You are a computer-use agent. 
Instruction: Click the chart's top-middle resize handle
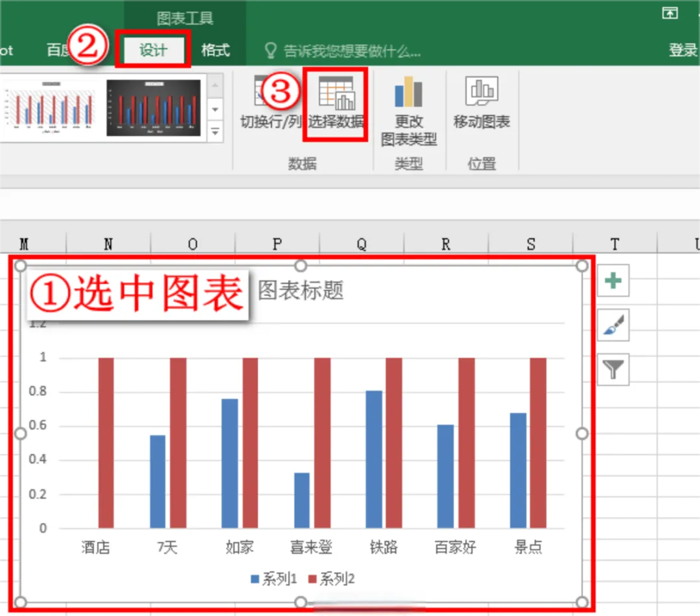coord(301,266)
